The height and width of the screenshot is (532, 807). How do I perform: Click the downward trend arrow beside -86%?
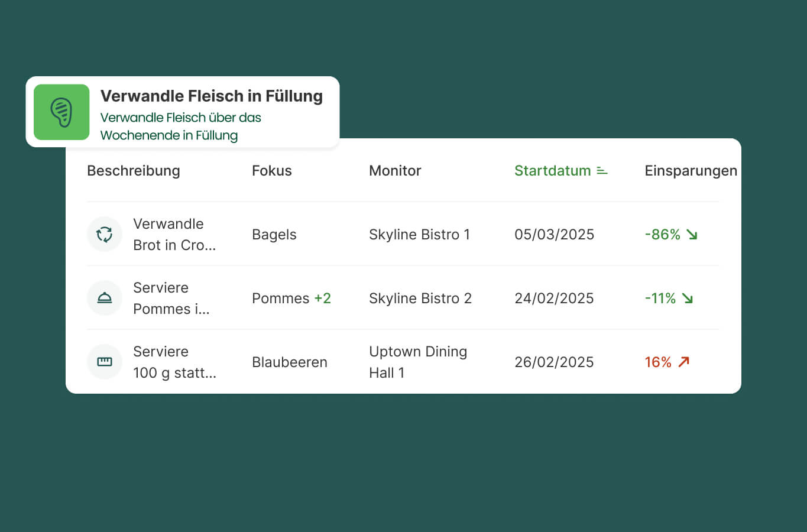[692, 235]
